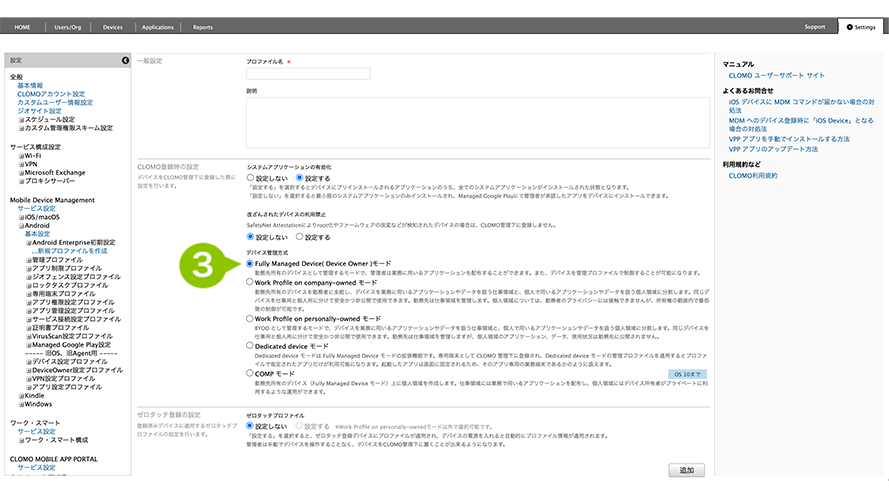Image resolution: width=889 pixels, height=500 pixels.
Task: Expand the プロキシサーバー node
Action: click(22, 181)
